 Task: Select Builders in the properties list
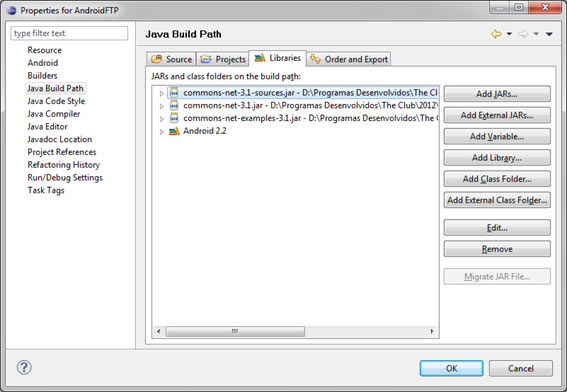tap(42, 76)
